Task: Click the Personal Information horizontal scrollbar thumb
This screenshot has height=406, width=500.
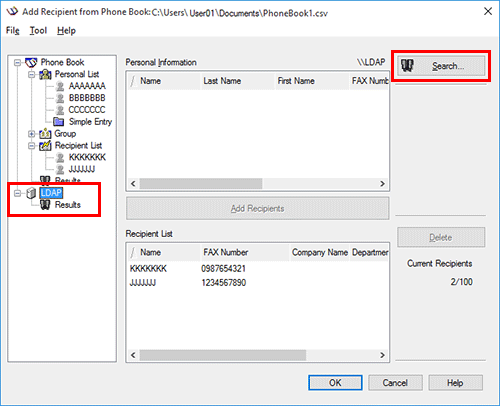Action: click(x=201, y=184)
